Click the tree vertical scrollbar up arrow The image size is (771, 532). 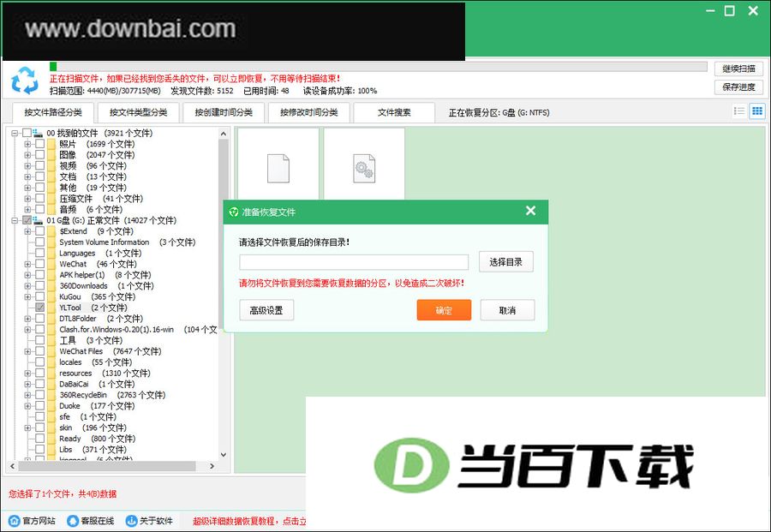[x=224, y=134]
